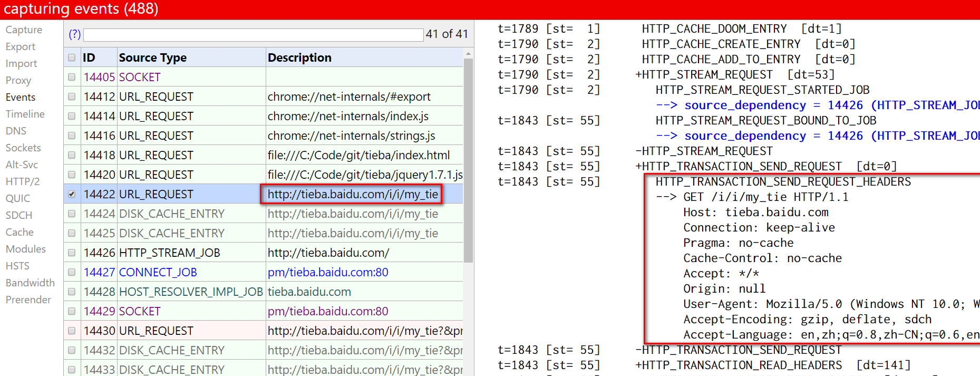This screenshot has width=980, height=376.
Task: Click the 14433 DISK_CACHE_ENTRY row
Action: (x=264, y=369)
